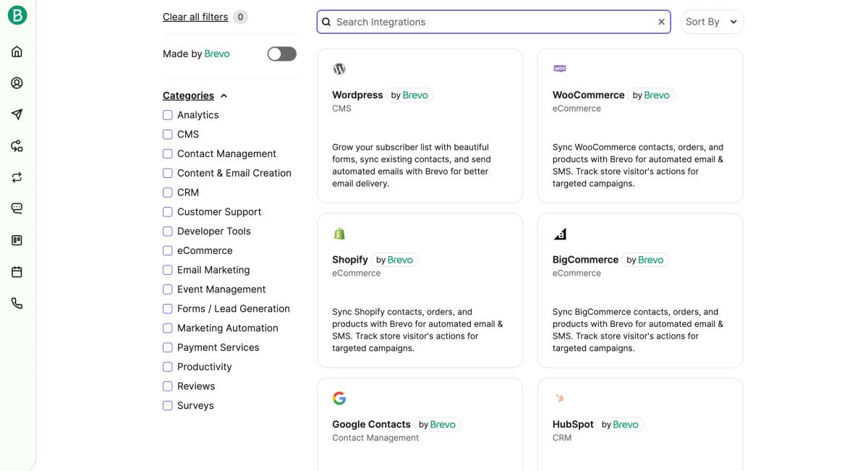This screenshot has height=471, width=868.
Task: Check the Marketing Automation checkbox
Action: click(x=168, y=328)
